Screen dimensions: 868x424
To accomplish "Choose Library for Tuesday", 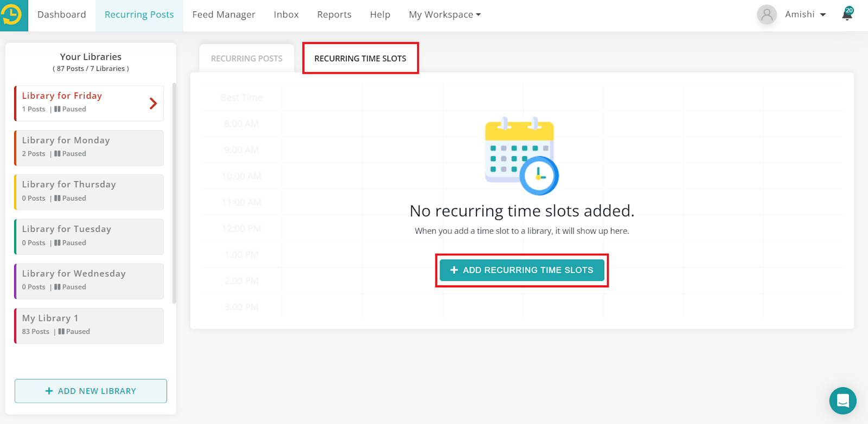I will (x=89, y=237).
